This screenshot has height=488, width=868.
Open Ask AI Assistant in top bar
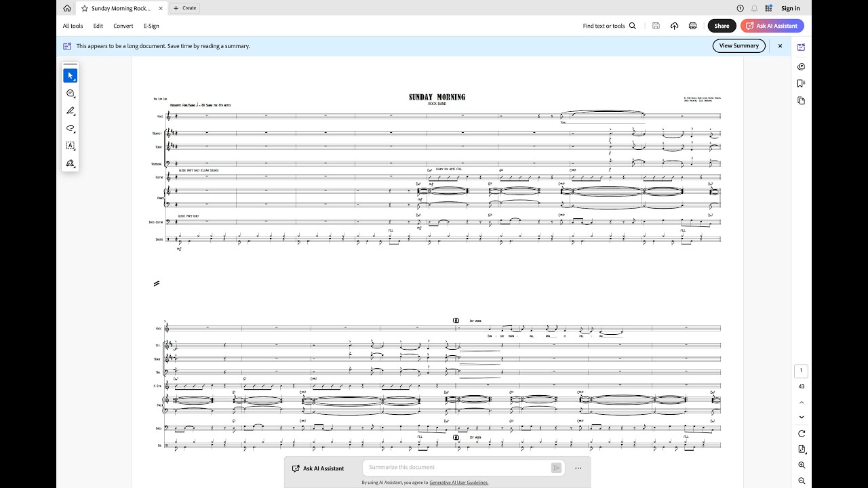[x=772, y=26]
